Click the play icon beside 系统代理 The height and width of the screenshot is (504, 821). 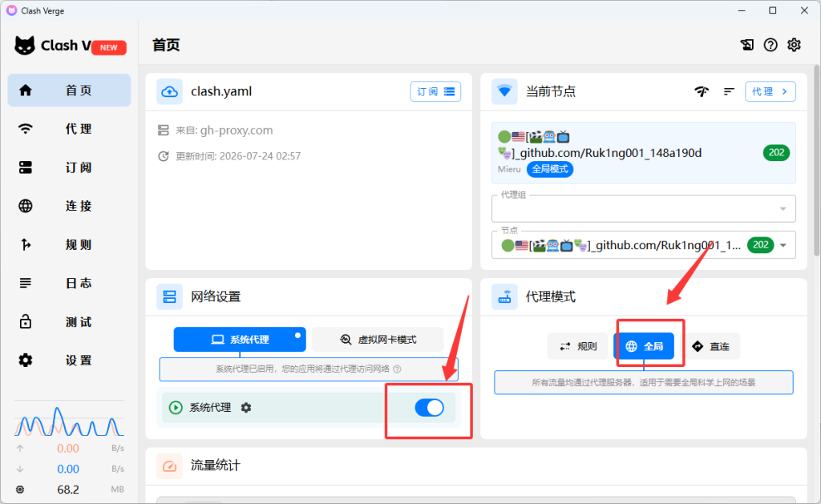click(176, 407)
